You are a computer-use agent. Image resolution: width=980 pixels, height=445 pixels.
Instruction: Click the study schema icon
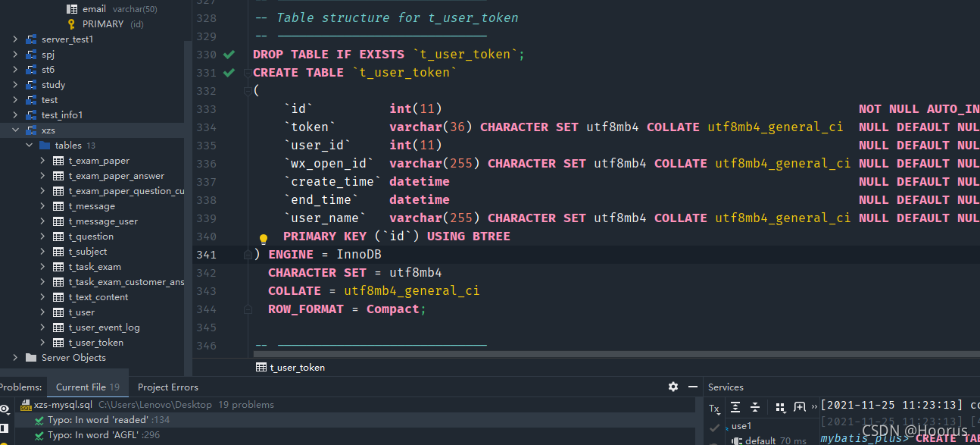pyautogui.click(x=31, y=84)
